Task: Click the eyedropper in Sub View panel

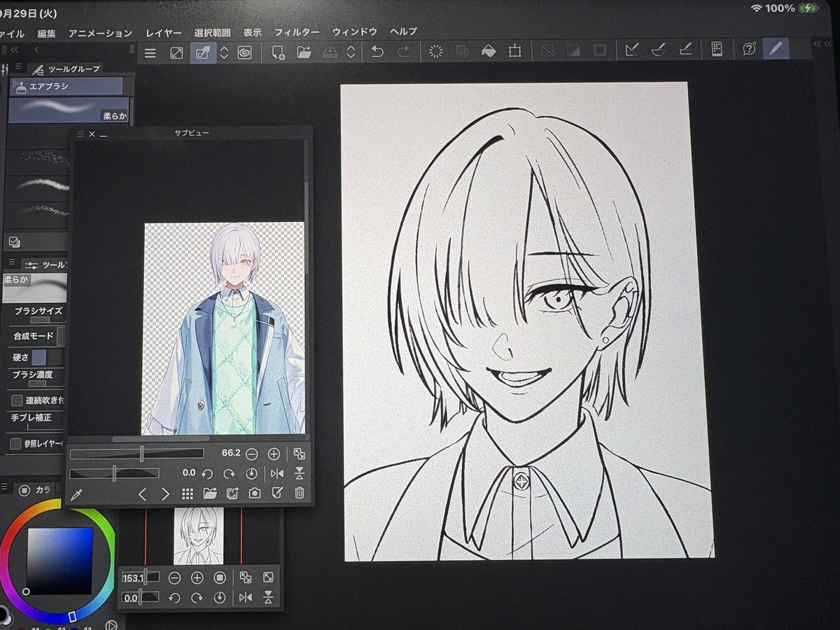Action: (x=78, y=493)
